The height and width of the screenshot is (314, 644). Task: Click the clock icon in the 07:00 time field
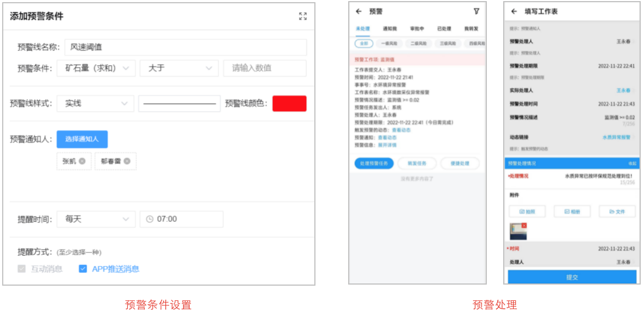point(150,219)
